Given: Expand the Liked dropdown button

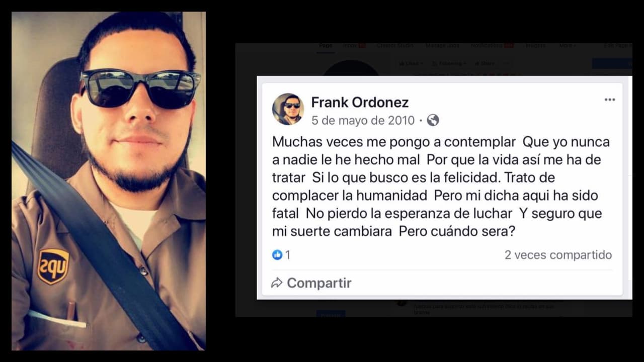Looking at the screenshot, I should pos(411,64).
